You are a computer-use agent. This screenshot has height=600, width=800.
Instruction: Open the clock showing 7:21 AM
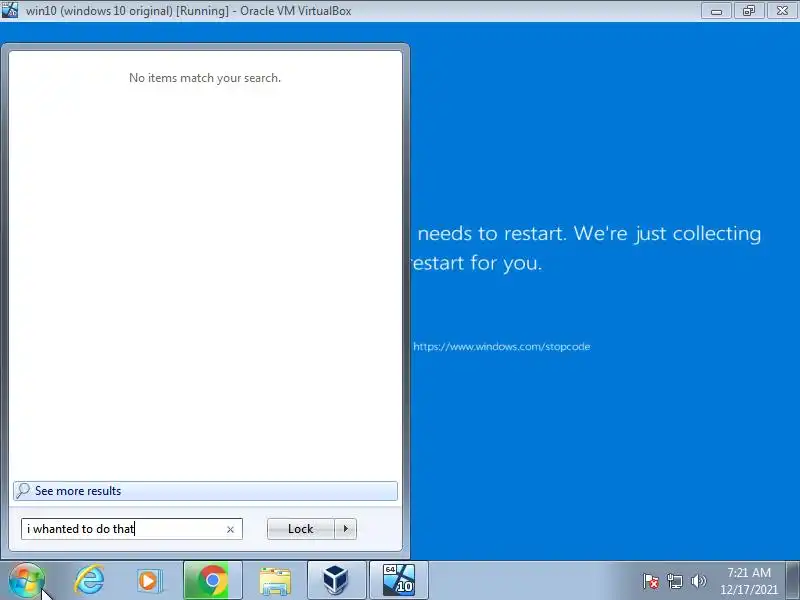748,581
